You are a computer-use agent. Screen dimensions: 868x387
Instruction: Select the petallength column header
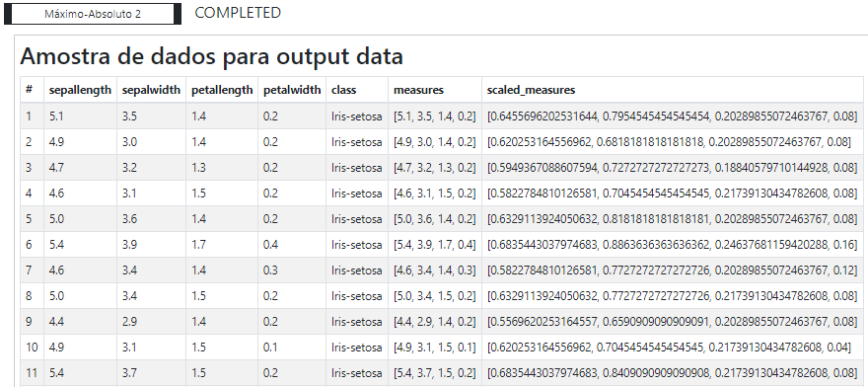(x=222, y=90)
